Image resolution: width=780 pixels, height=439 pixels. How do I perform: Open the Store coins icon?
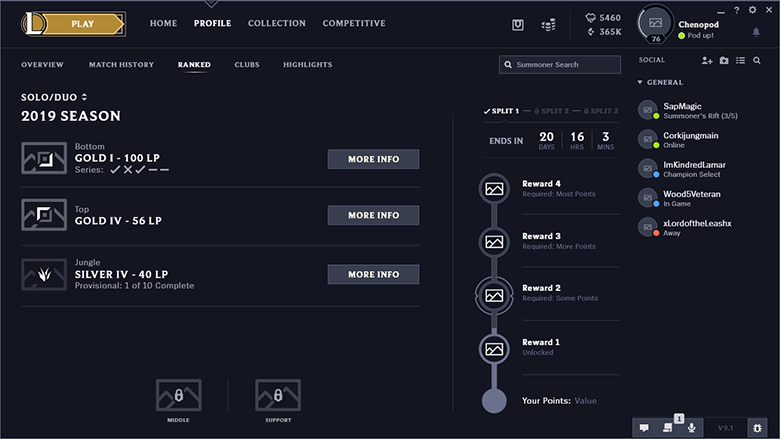click(548, 24)
